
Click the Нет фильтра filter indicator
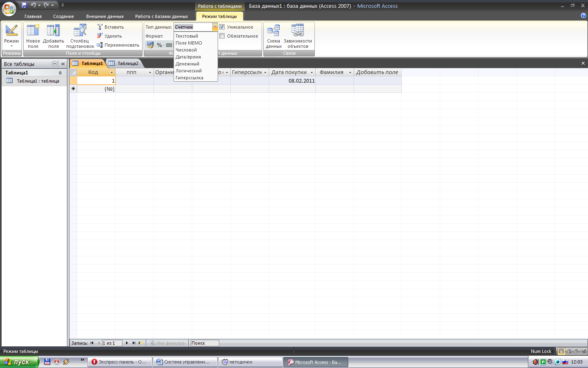[x=167, y=343]
